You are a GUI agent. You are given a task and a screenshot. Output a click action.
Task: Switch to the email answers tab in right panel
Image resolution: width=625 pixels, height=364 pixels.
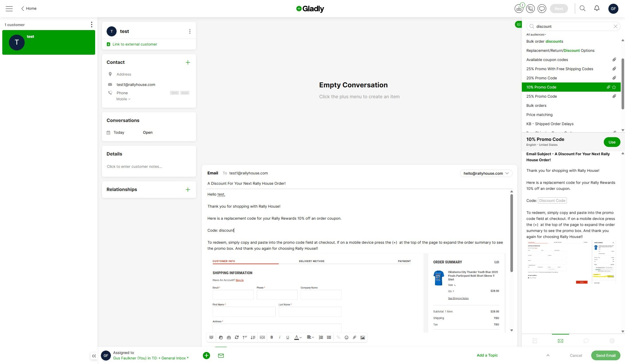(x=561, y=341)
